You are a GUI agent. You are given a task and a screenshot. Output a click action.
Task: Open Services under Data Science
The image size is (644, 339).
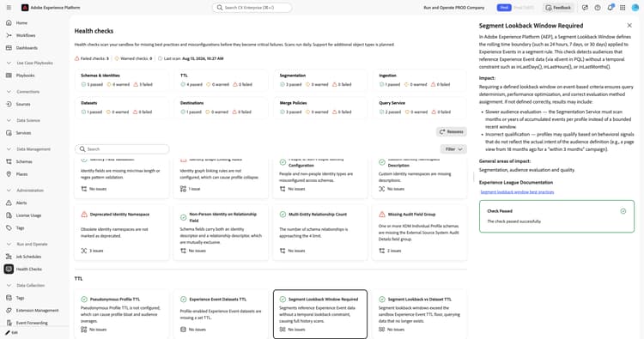click(23, 133)
